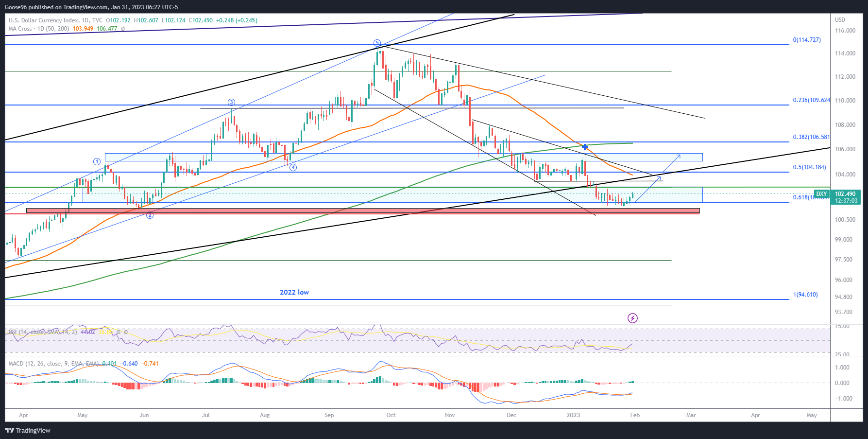Click the Oct label on the time axis
Viewport: 868px width, 439px height.
click(391, 415)
